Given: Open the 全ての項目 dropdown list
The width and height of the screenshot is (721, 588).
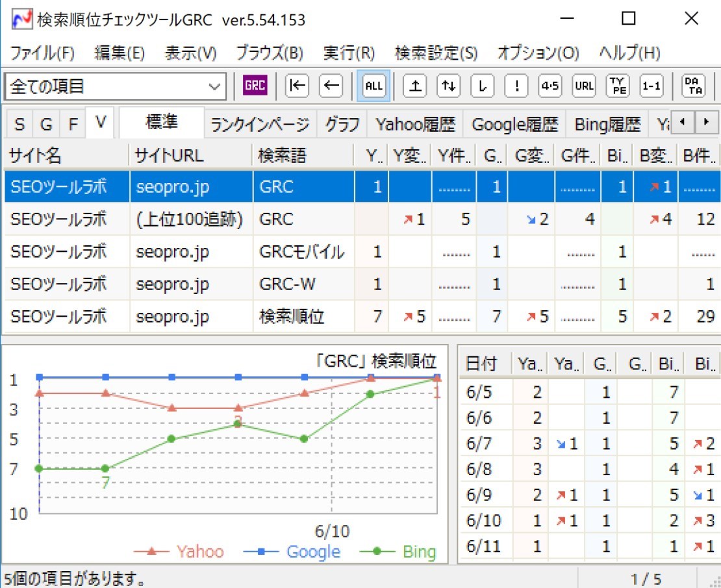Looking at the screenshot, I should [214, 86].
